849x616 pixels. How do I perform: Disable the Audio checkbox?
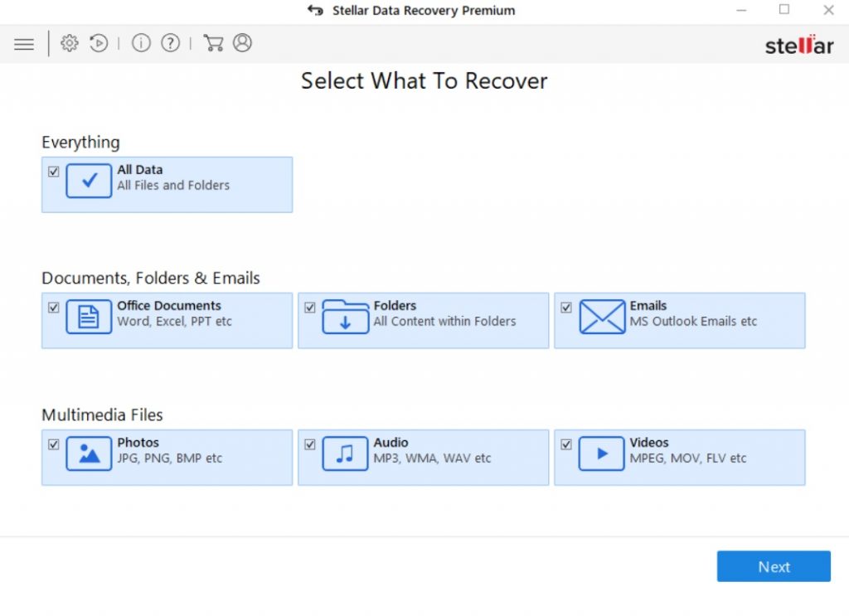pyautogui.click(x=310, y=444)
